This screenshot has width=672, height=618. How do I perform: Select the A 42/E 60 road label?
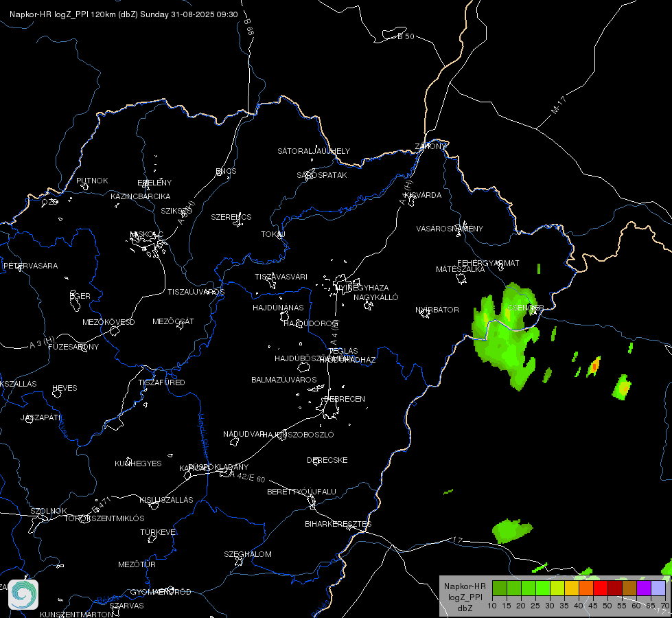pos(247,477)
